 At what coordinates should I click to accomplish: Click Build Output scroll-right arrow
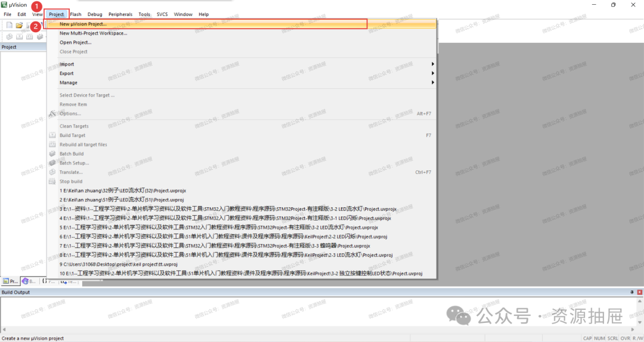click(x=633, y=329)
